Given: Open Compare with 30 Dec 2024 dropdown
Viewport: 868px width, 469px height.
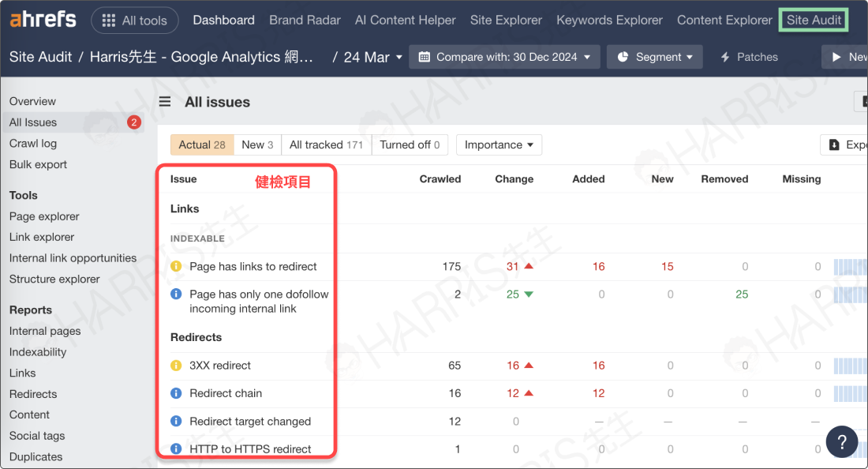Looking at the screenshot, I should click(x=504, y=57).
